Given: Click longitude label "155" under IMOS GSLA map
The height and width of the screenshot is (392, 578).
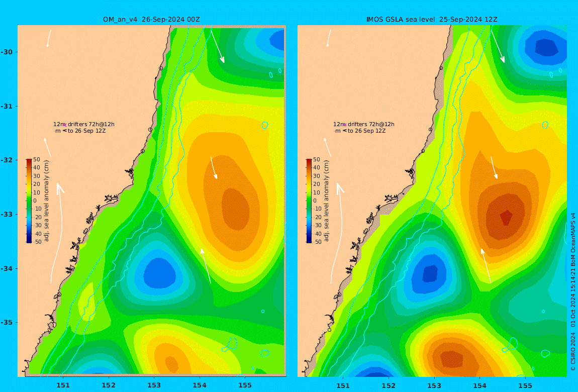Looking at the screenshot, I should coord(525,385).
